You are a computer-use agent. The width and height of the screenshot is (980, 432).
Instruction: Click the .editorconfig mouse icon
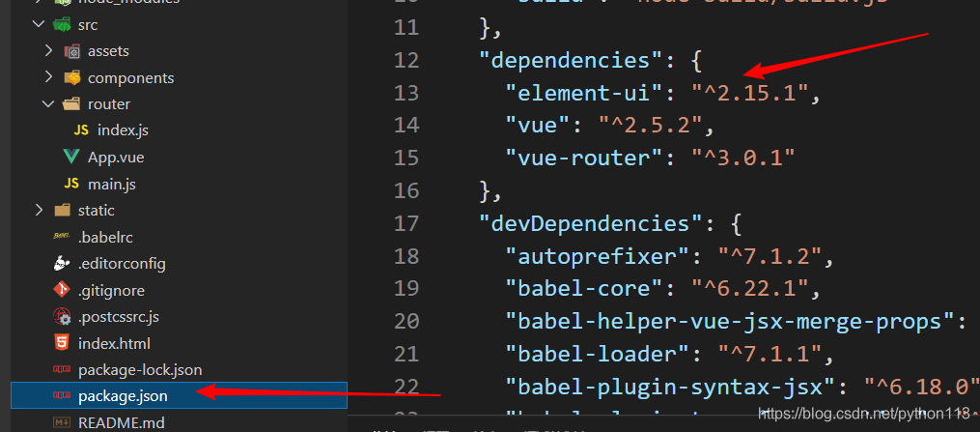pyautogui.click(x=62, y=263)
